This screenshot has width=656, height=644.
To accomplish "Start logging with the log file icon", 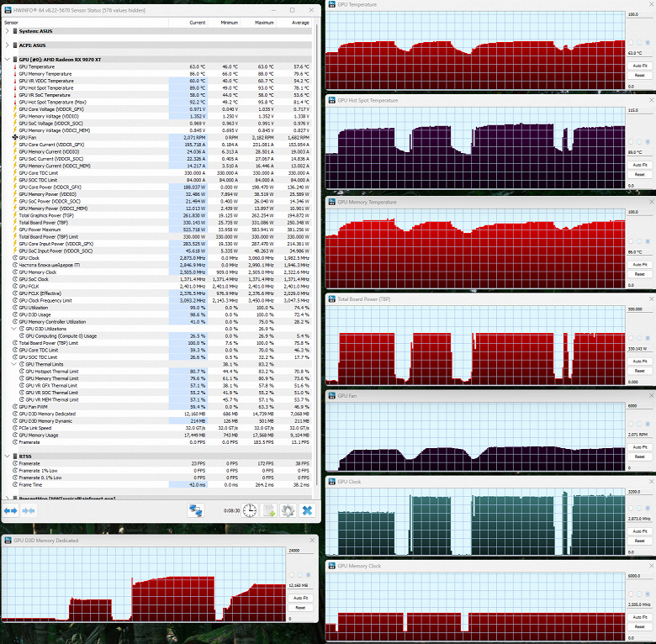I will 268,510.
